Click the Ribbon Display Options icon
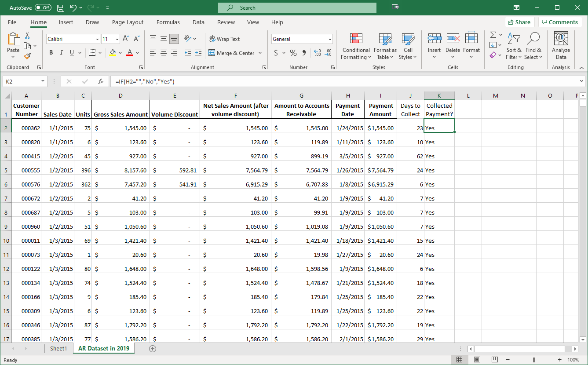The width and height of the screenshot is (588, 365). click(x=516, y=7)
